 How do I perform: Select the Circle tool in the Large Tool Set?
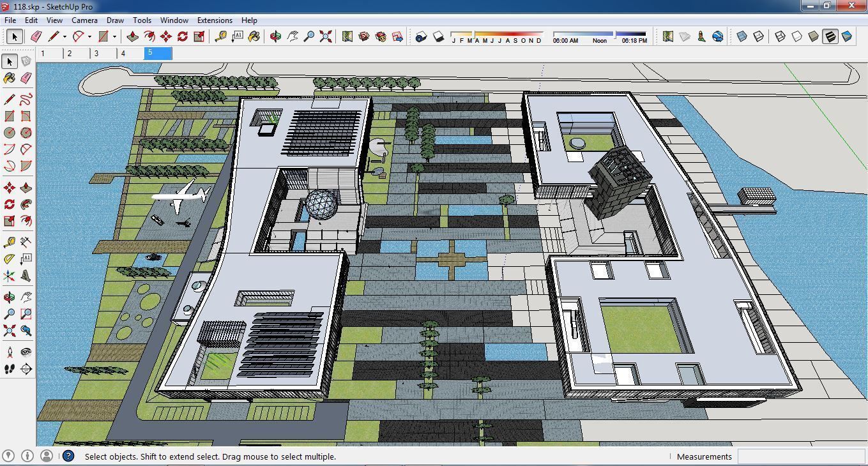pyautogui.click(x=10, y=133)
